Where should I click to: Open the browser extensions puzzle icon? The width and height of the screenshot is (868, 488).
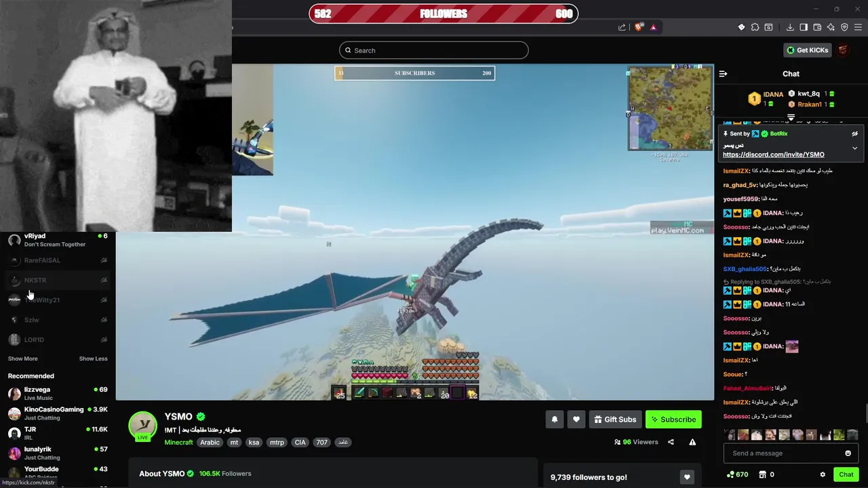pos(755,27)
